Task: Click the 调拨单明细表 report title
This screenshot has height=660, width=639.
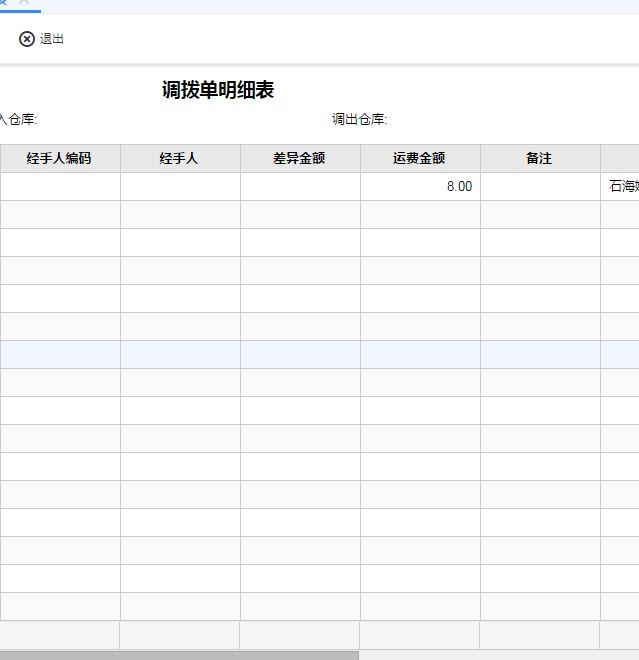Action: (x=218, y=90)
